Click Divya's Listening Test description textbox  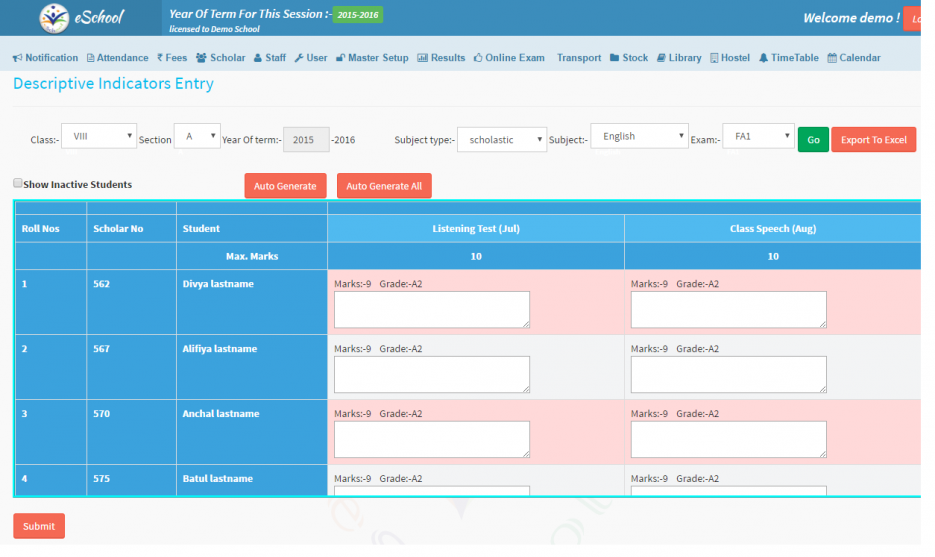(x=431, y=310)
